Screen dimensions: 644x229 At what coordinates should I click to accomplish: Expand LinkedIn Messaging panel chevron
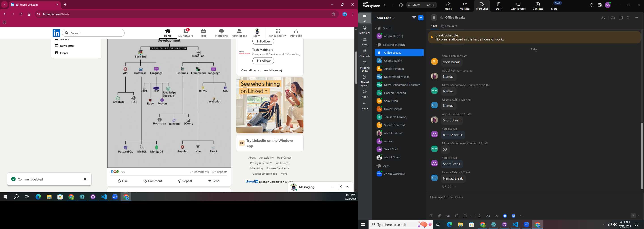pos(347,187)
